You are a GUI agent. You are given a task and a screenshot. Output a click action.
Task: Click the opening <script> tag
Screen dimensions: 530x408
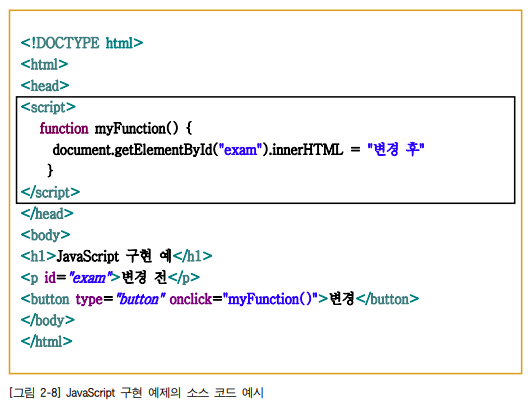[48, 107]
